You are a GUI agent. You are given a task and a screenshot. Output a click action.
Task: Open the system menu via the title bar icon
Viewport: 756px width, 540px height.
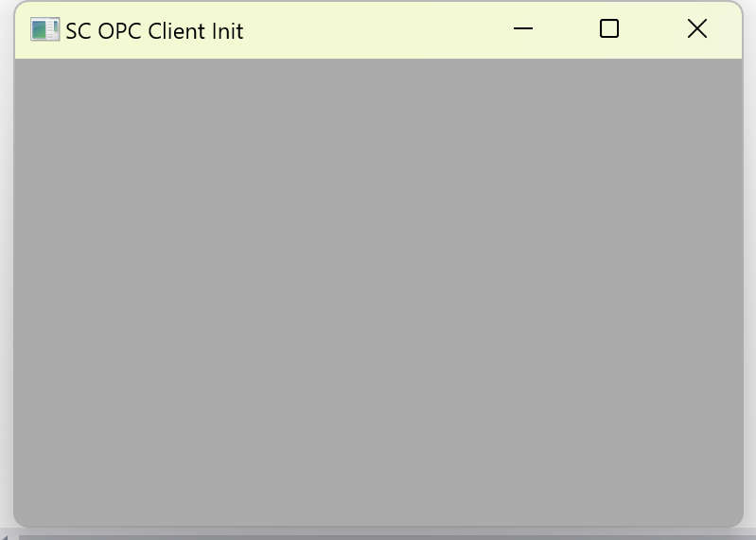click(44, 29)
